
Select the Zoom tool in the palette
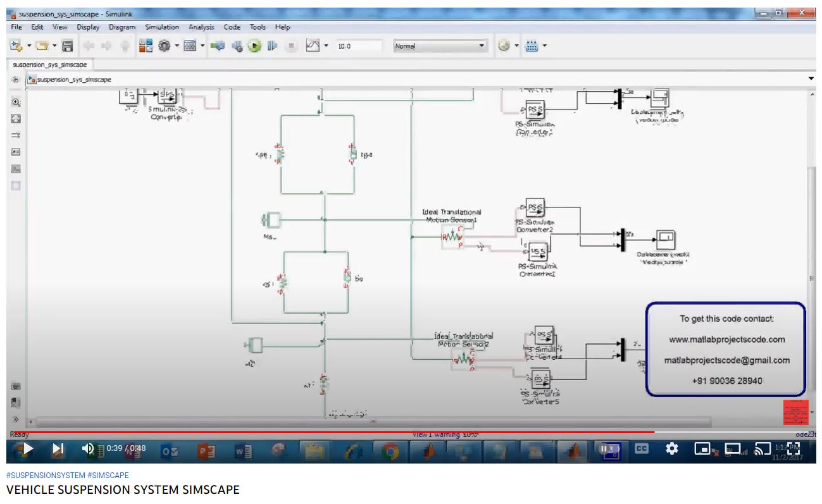click(16, 102)
